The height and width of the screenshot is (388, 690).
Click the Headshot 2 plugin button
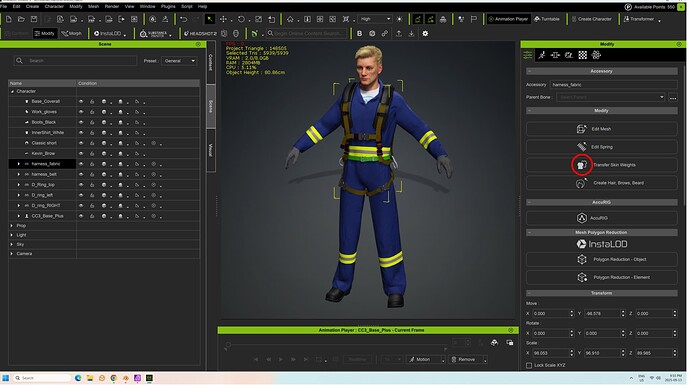pos(200,33)
